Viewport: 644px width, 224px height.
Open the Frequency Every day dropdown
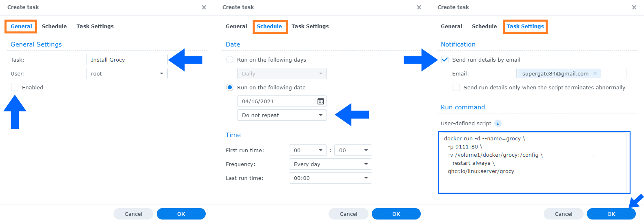[x=331, y=164]
